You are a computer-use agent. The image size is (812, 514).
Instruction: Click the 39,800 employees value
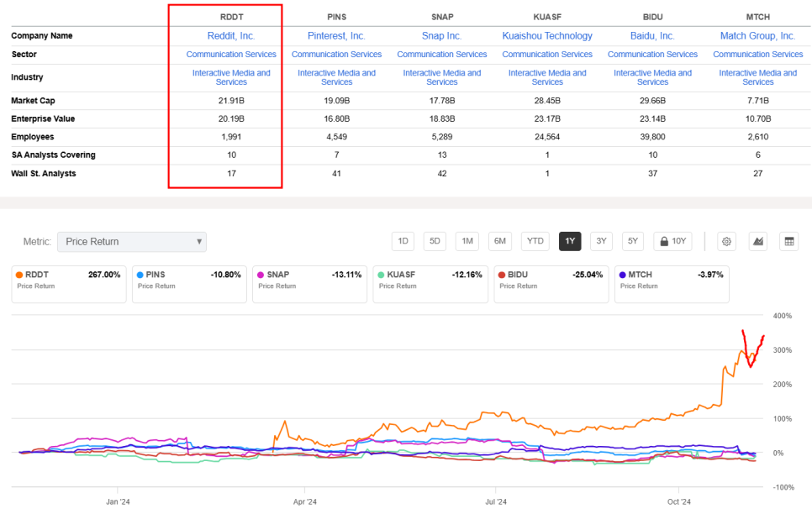click(652, 137)
